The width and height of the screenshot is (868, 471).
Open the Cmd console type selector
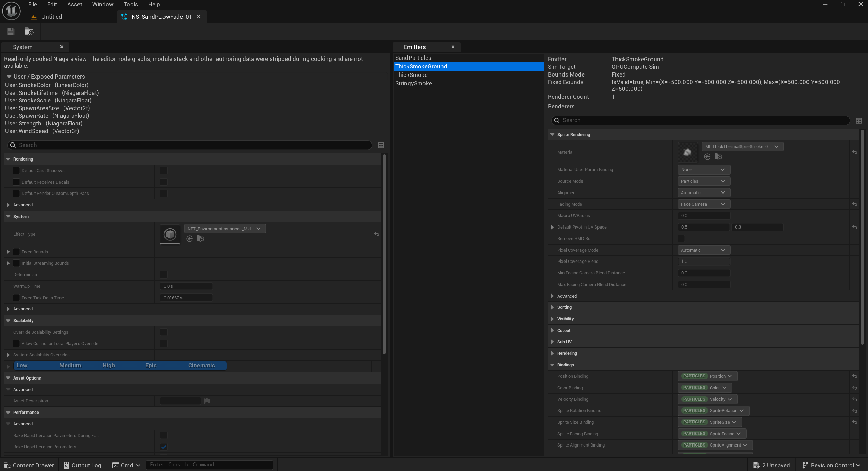click(126, 465)
